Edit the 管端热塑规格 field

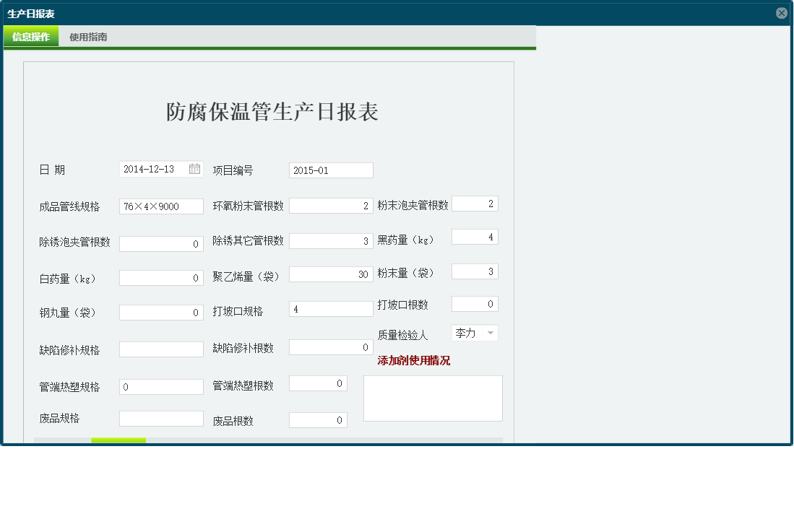(x=161, y=386)
